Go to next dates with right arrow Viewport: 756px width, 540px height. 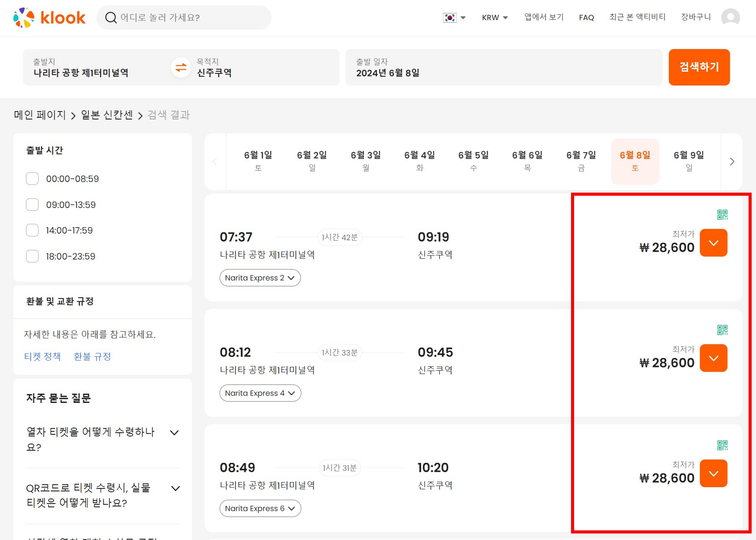click(732, 162)
